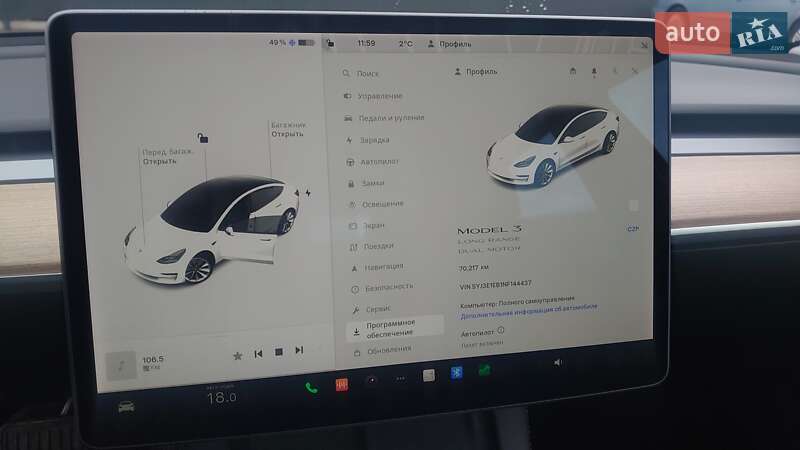Expand Профиль selector in settings panel

(x=476, y=72)
